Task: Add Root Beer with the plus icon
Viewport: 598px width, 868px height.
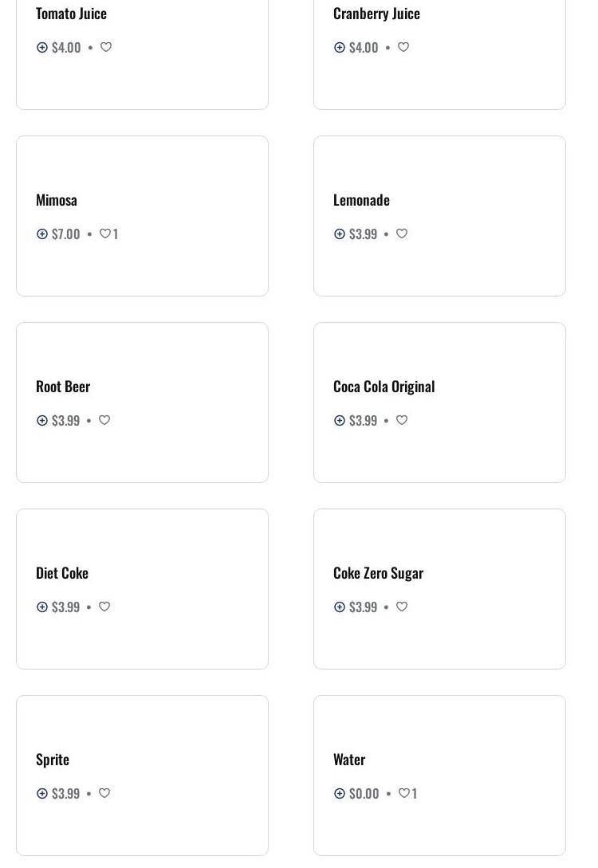Action: point(42,420)
